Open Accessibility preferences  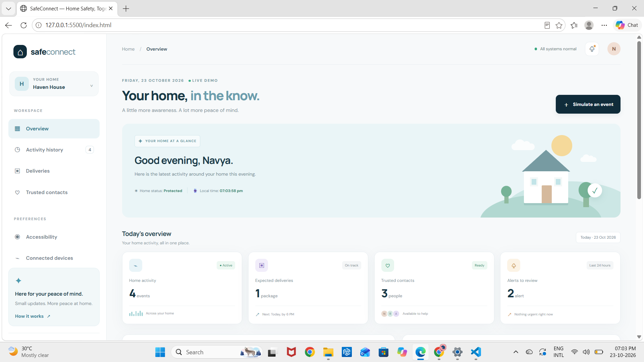(x=54, y=237)
